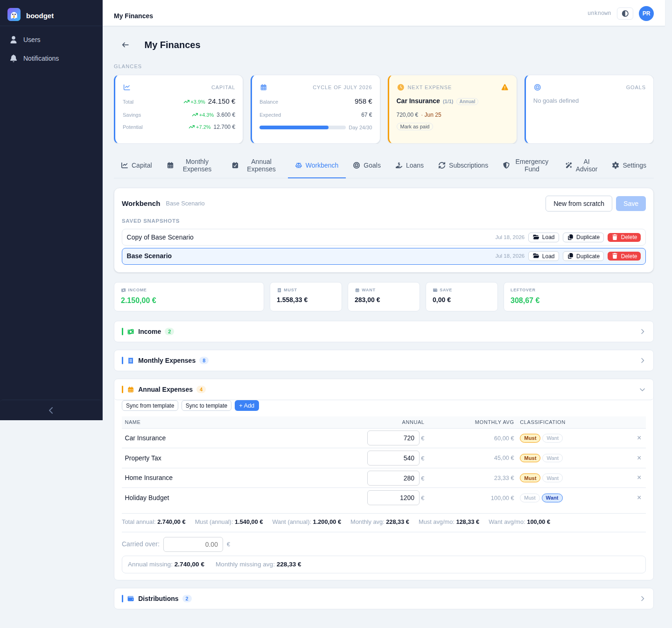Click the cycle day progress bar
The width and height of the screenshot is (672, 628).
pyautogui.click(x=302, y=127)
